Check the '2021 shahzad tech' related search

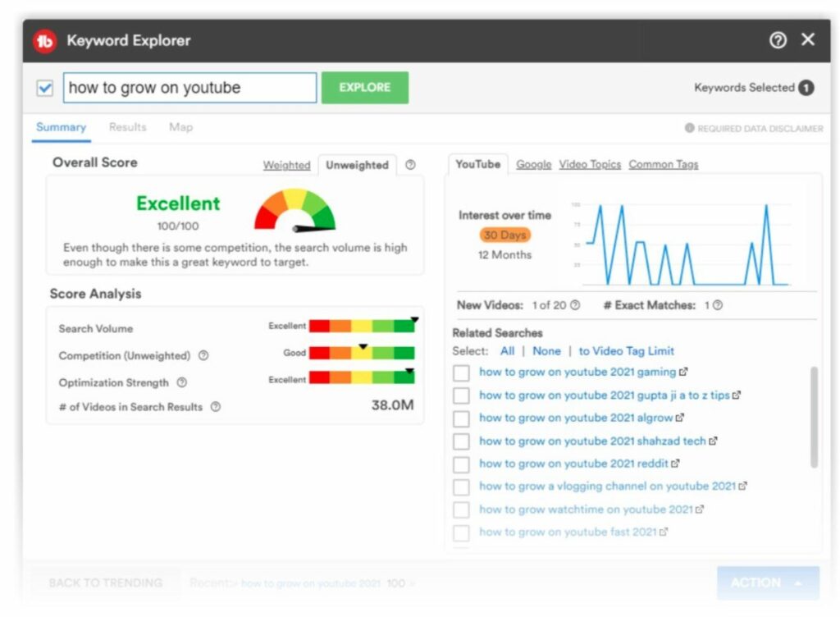[x=461, y=441]
